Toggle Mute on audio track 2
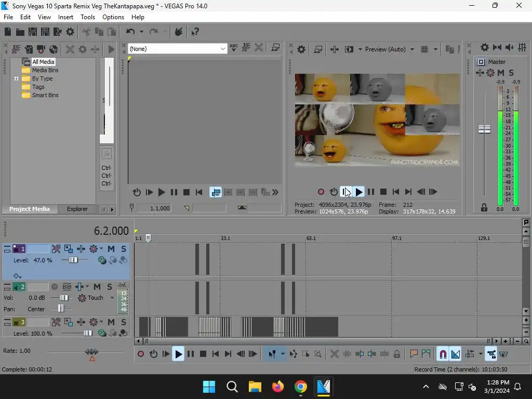 coord(97,287)
